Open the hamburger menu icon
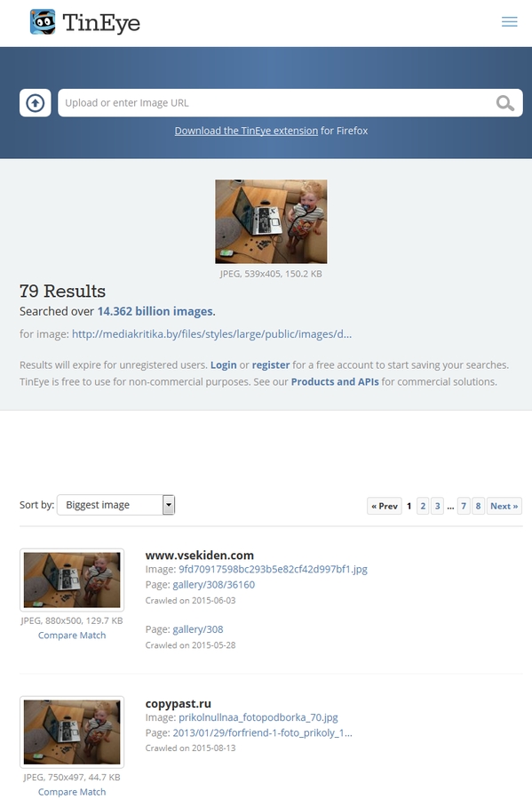 (x=509, y=21)
